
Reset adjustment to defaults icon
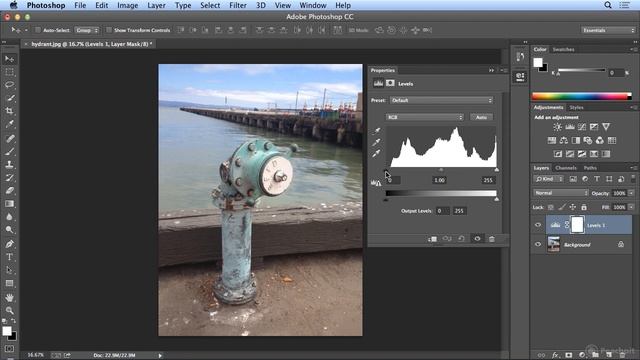pos(462,239)
